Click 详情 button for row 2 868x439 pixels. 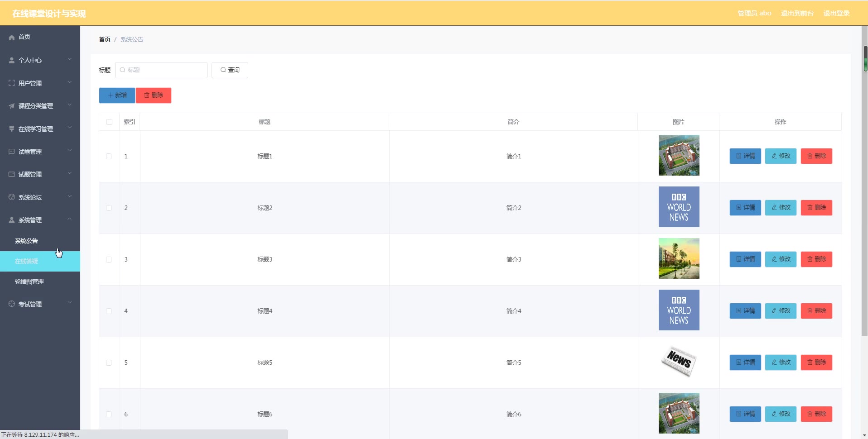pos(745,208)
